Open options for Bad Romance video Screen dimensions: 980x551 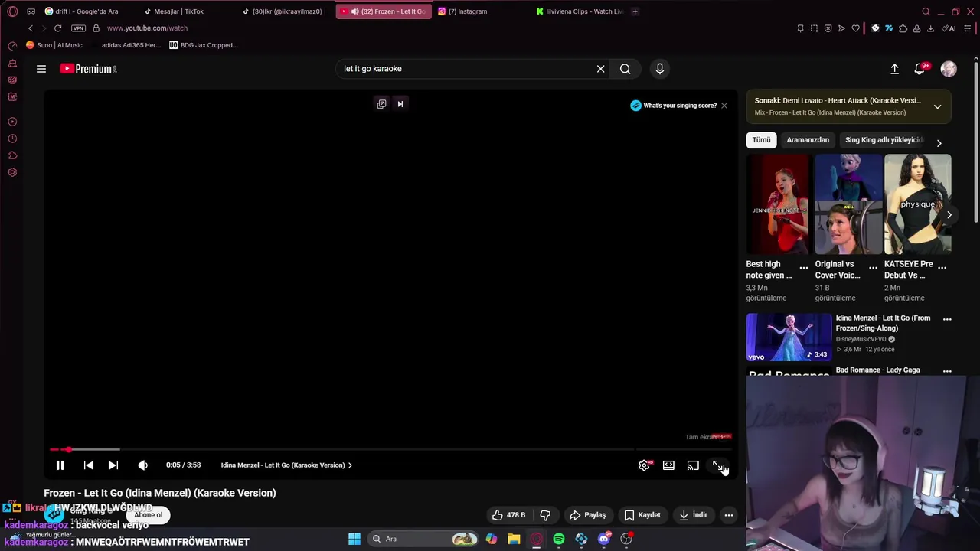pos(947,371)
